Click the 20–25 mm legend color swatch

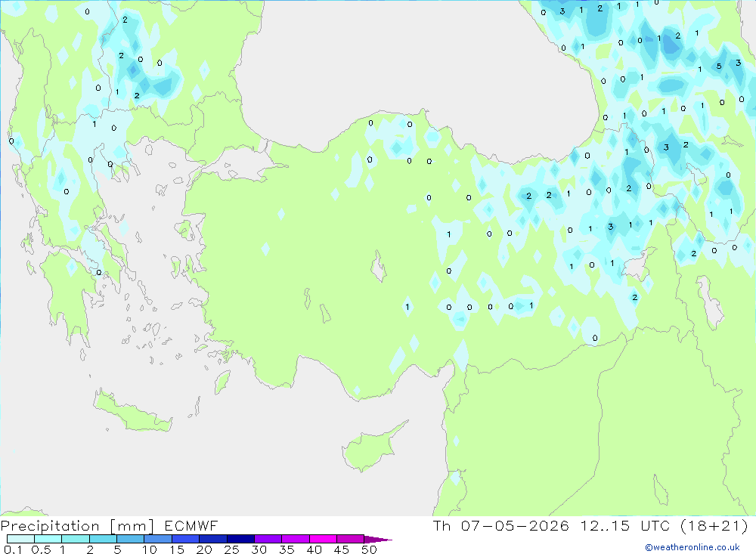[212, 539]
